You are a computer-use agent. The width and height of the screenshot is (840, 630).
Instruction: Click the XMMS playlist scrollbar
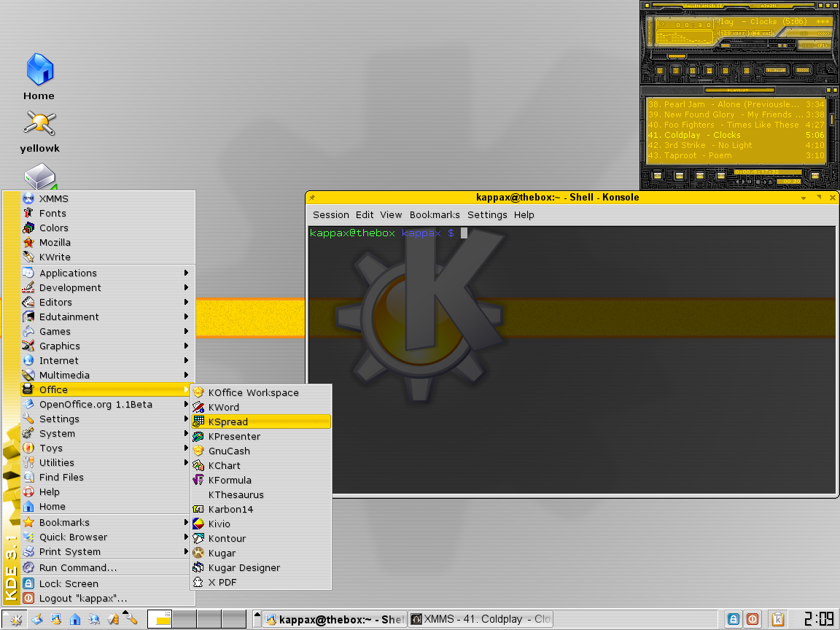pyautogui.click(x=832, y=130)
